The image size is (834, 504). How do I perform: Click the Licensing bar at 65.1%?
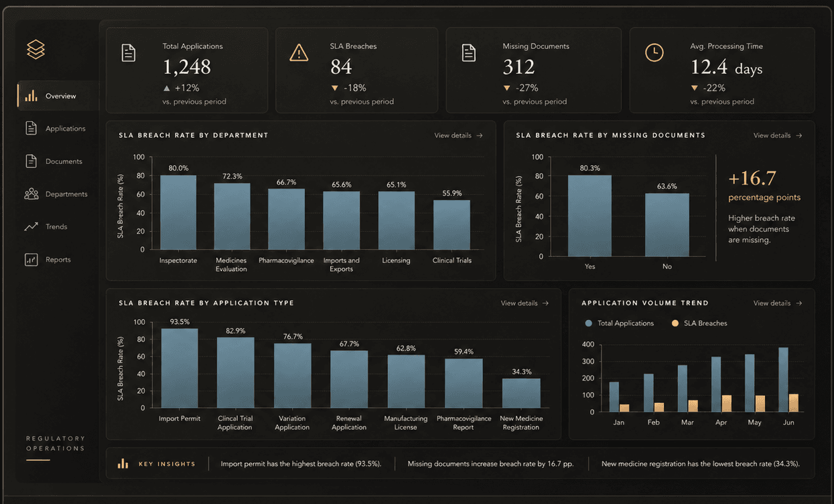pyautogui.click(x=397, y=220)
